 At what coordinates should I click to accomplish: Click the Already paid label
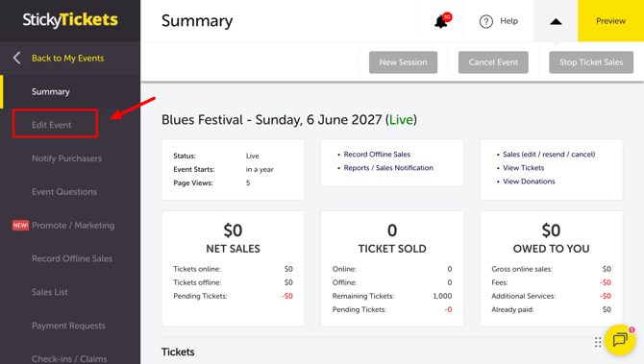click(x=512, y=309)
